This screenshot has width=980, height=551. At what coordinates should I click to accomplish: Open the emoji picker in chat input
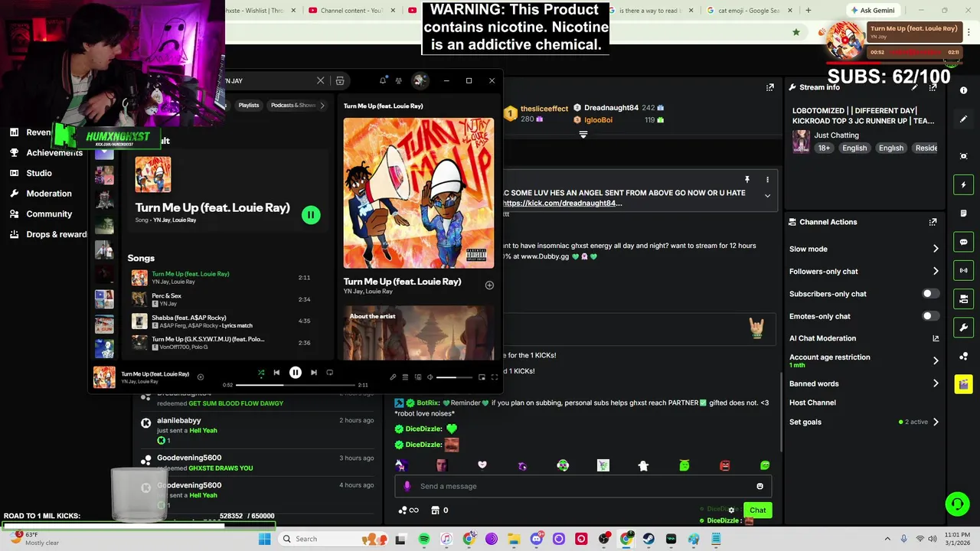pos(759,486)
